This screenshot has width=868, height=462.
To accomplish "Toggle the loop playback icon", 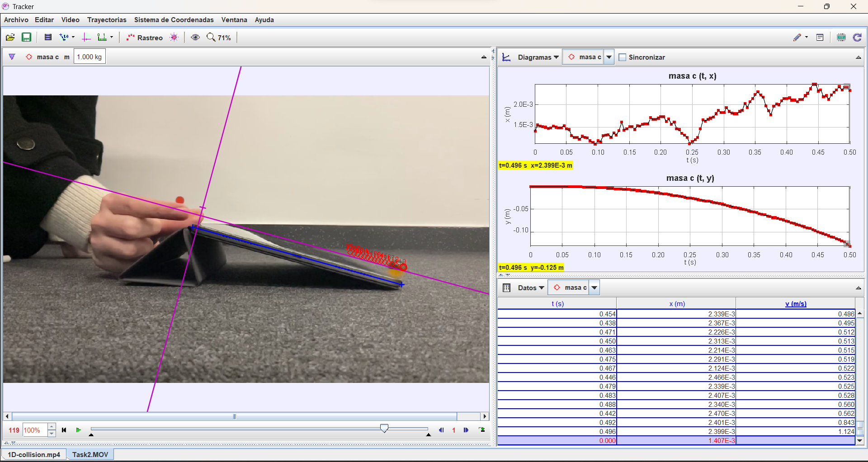I will (x=482, y=430).
